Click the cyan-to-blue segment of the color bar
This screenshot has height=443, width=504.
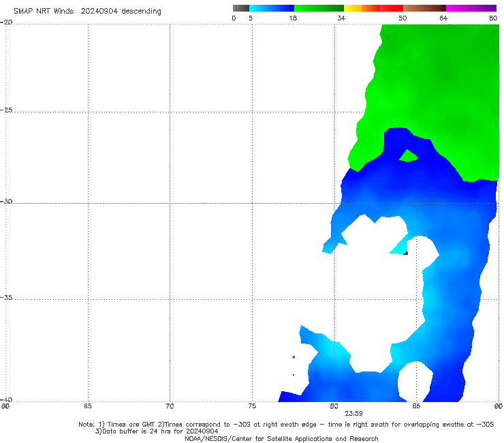[272, 8]
